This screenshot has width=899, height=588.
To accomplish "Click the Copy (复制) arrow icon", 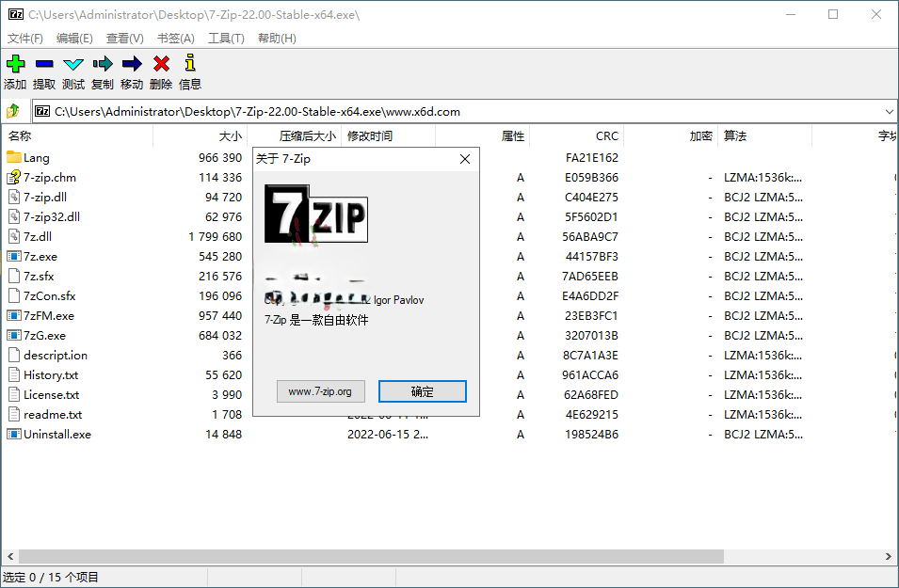I will pyautogui.click(x=103, y=64).
